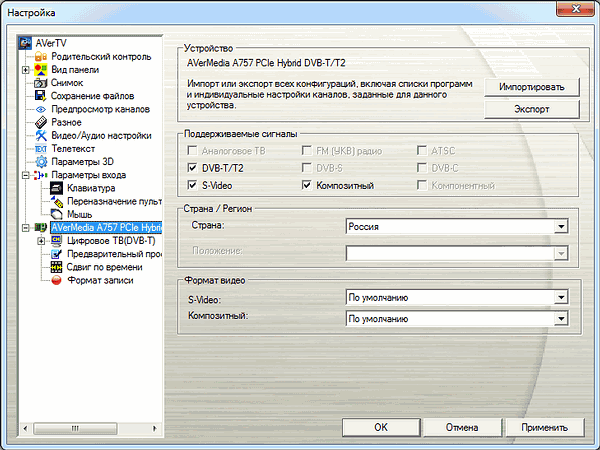Toggle the Аналоговое ТВ checkbox
600x450 pixels.
point(192,150)
